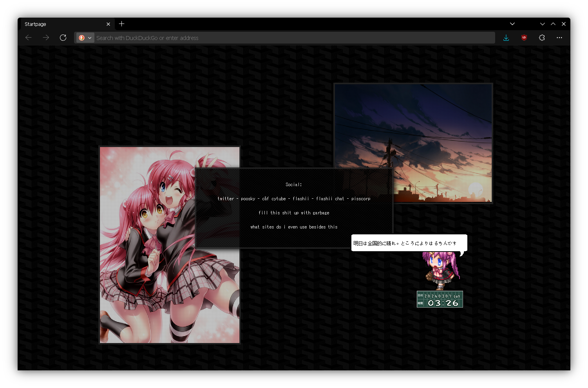
Task: Open the twitter link under Social
Action: [226, 199]
